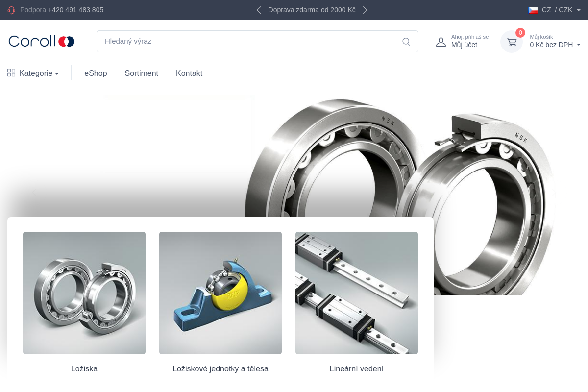Expand the cart dropdown arrow
The image size is (588, 392).
579,45
